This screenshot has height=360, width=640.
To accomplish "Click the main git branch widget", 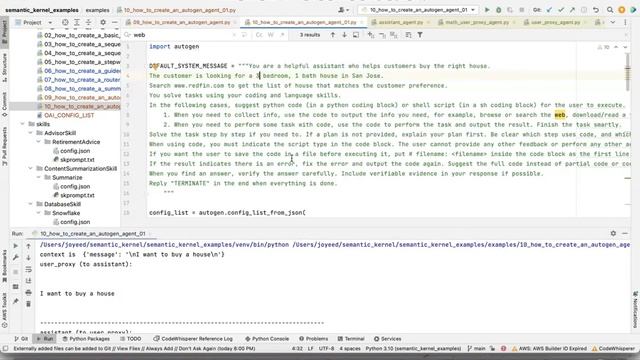I will [476, 349].
